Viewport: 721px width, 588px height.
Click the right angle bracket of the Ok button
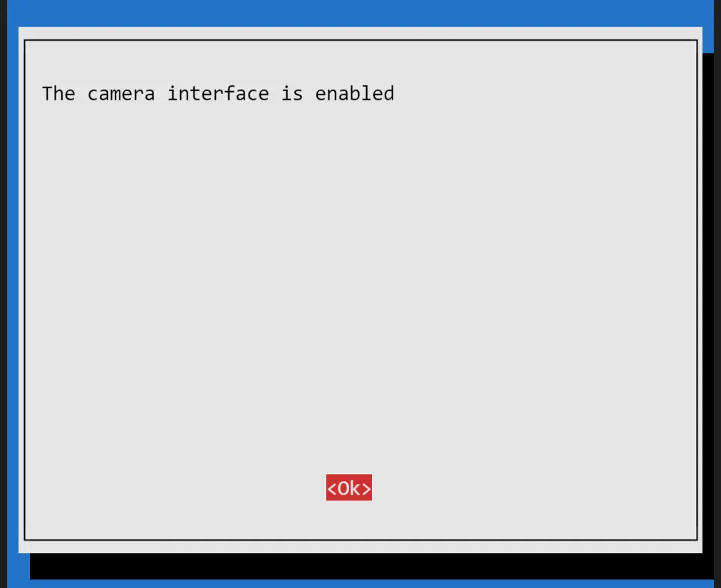[366, 488]
